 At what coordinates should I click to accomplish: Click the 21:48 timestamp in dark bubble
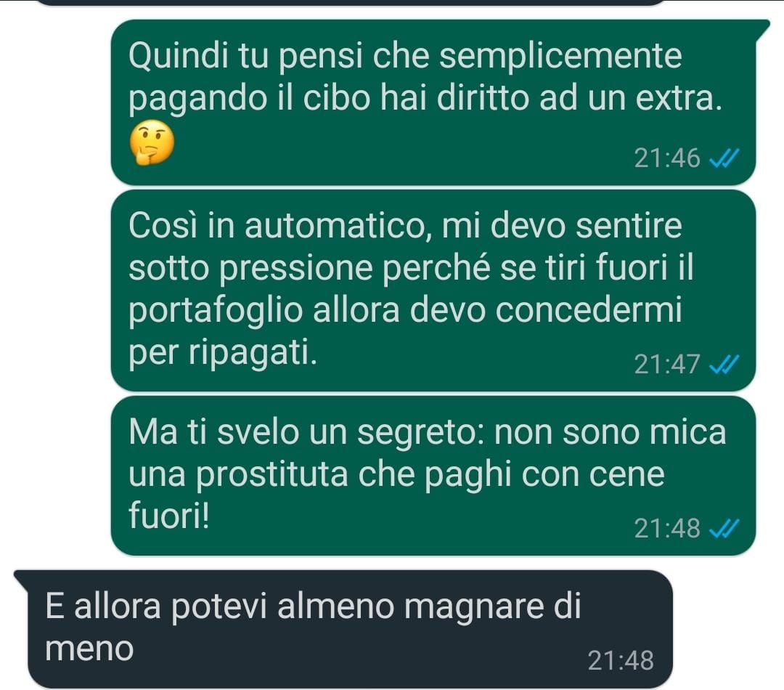(621, 660)
